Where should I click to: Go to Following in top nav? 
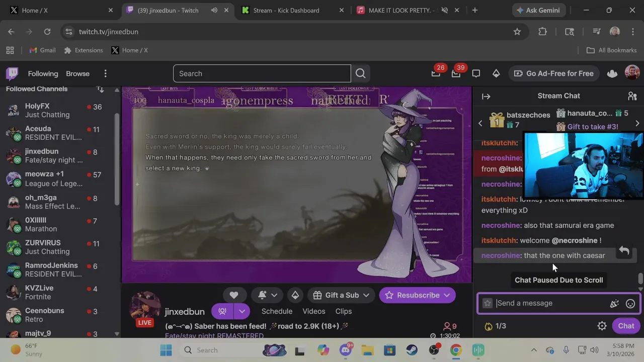pyautogui.click(x=43, y=73)
